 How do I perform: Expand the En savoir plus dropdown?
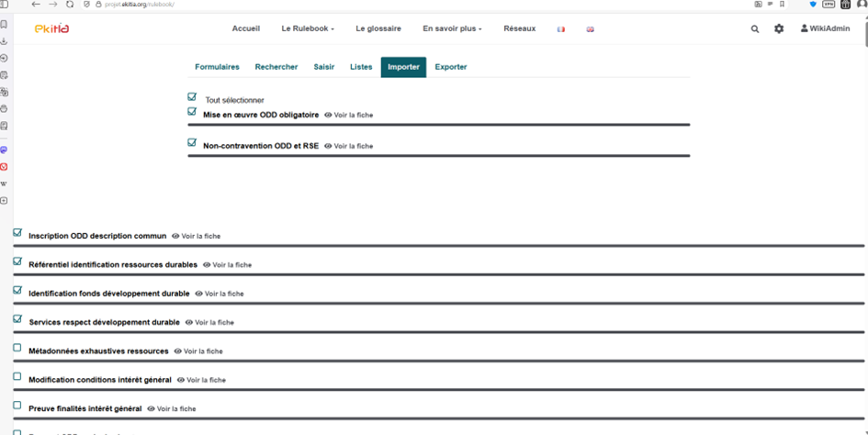(452, 29)
